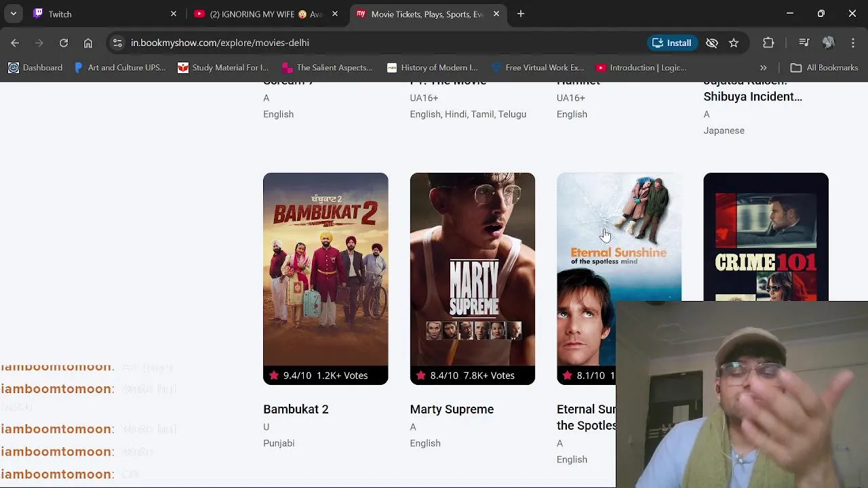The width and height of the screenshot is (868, 488).
Task: Open a new browser tab
Action: pyautogui.click(x=521, y=14)
